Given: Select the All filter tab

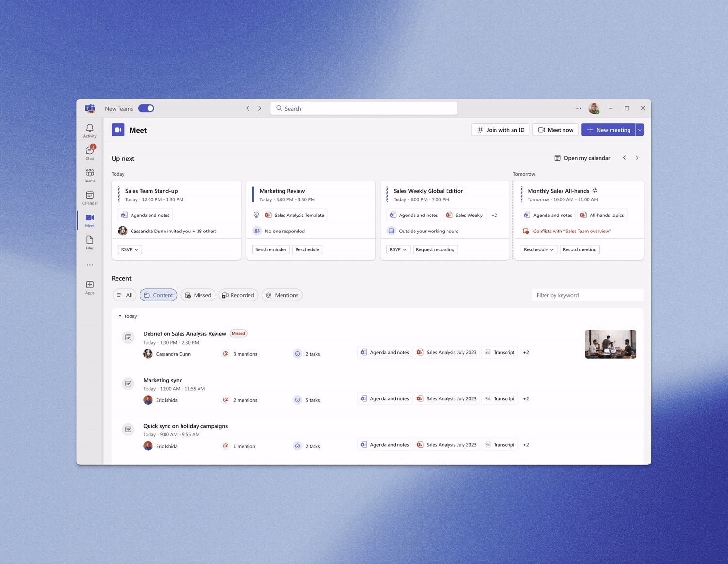Looking at the screenshot, I should point(124,295).
